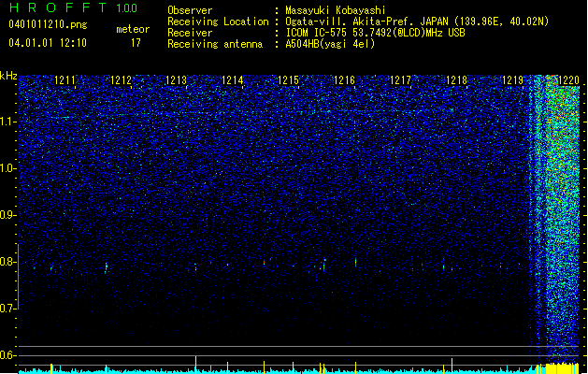This screenshot has width=588, height=374.
Task: Click the 1220 time axis marker
Action: point(569,80)
